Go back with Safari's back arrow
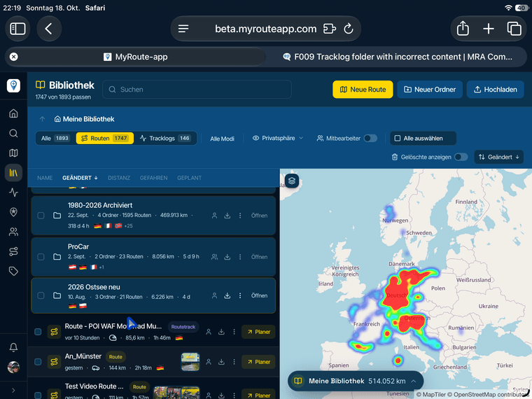Viewport: 532px width, 399px height. click(49, 29)
